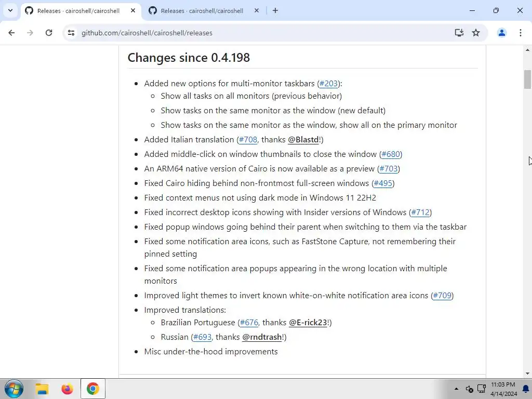Open network status tray icon
This screenshot has width=532, height=399.
tap(482, 389)
